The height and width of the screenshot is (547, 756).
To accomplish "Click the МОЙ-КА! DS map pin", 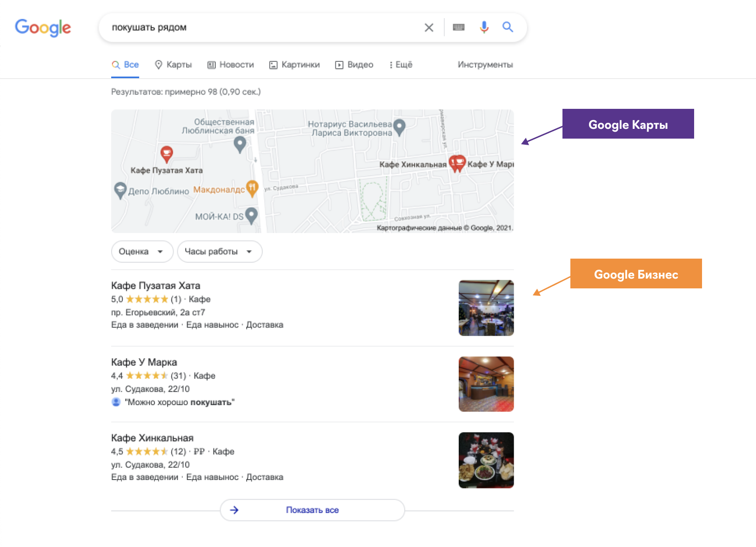I will [x=251, y=215].
